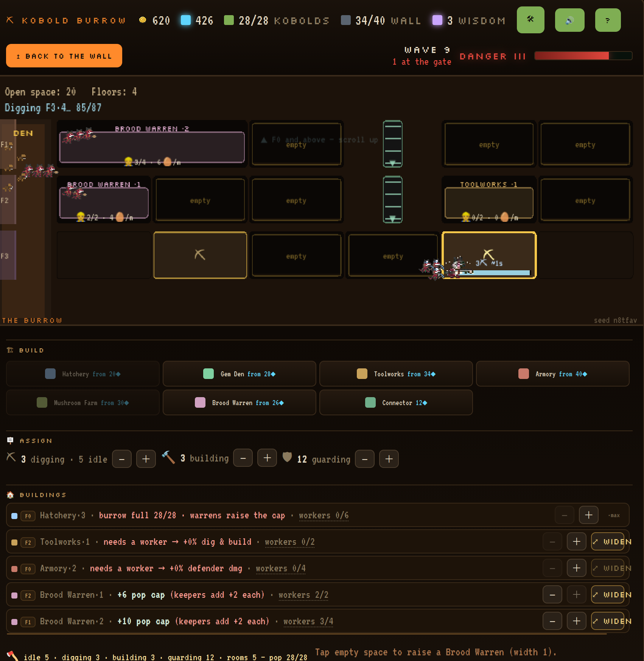Click the digging pickaxe icon in Assign
The width and height of the screenshot is (644, 661).
[11, 457]
